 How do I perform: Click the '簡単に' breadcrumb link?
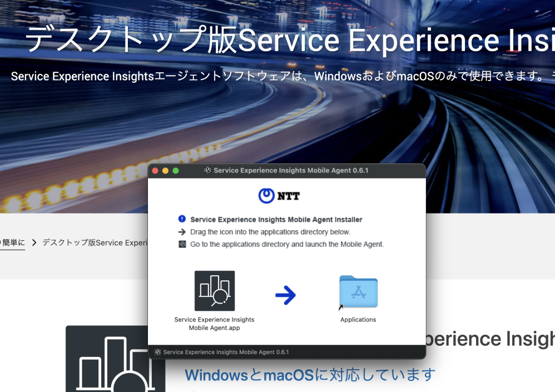pos(12,242)
